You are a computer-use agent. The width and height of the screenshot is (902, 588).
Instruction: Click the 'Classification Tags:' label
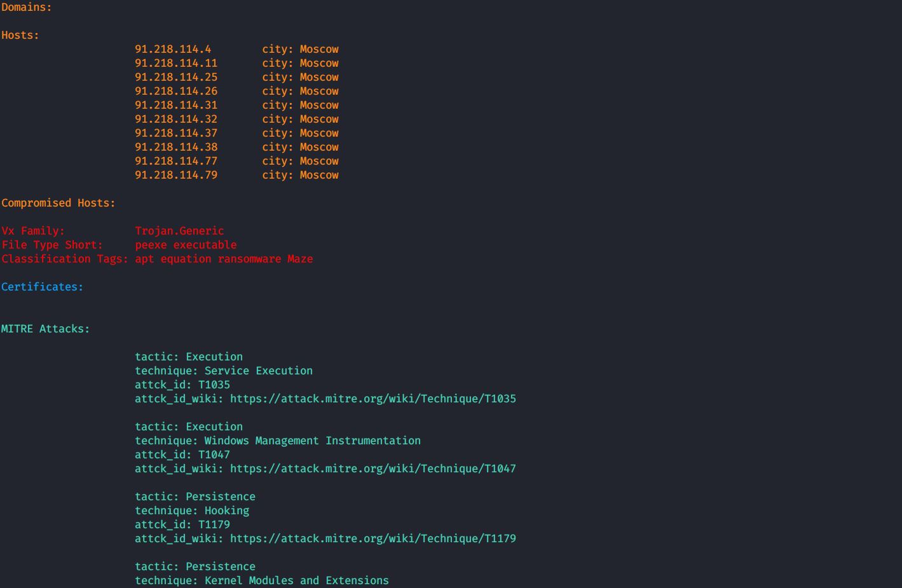coord(65,259)
